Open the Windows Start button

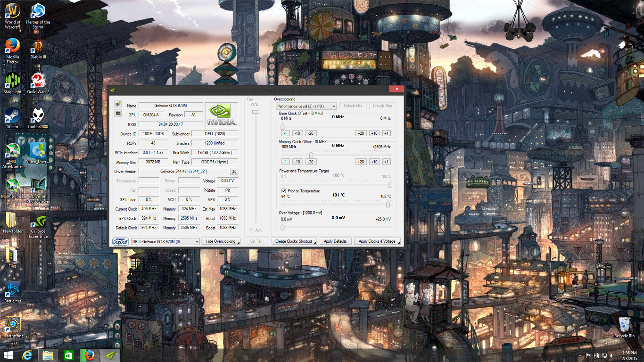click(x=8, y=355)
